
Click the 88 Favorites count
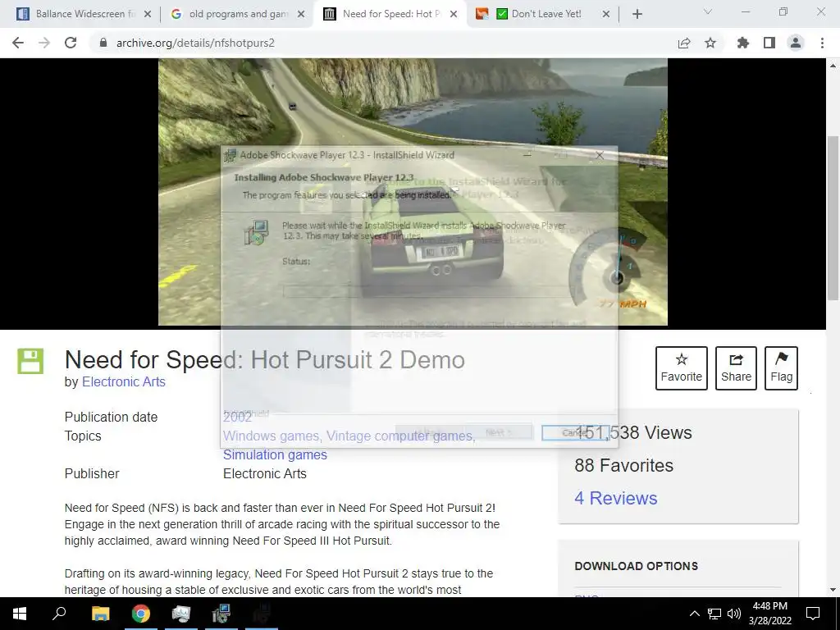coord(623,466)
